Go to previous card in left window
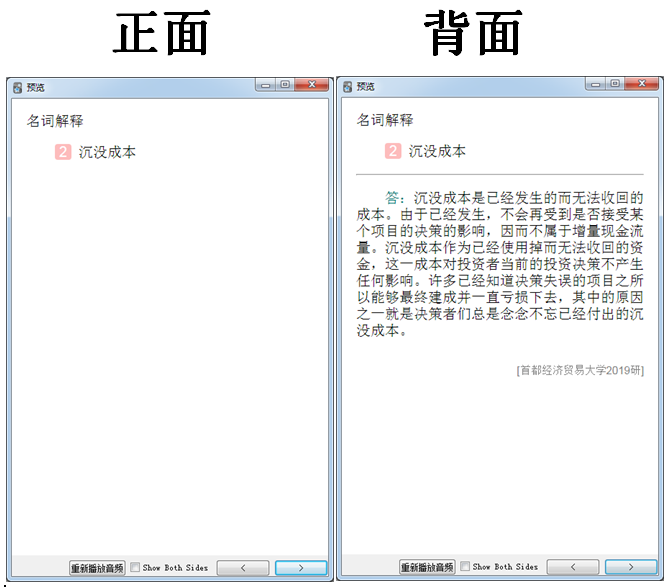Image resolution: width=670 pixels, height=587 pixels. tap(243, 568)
